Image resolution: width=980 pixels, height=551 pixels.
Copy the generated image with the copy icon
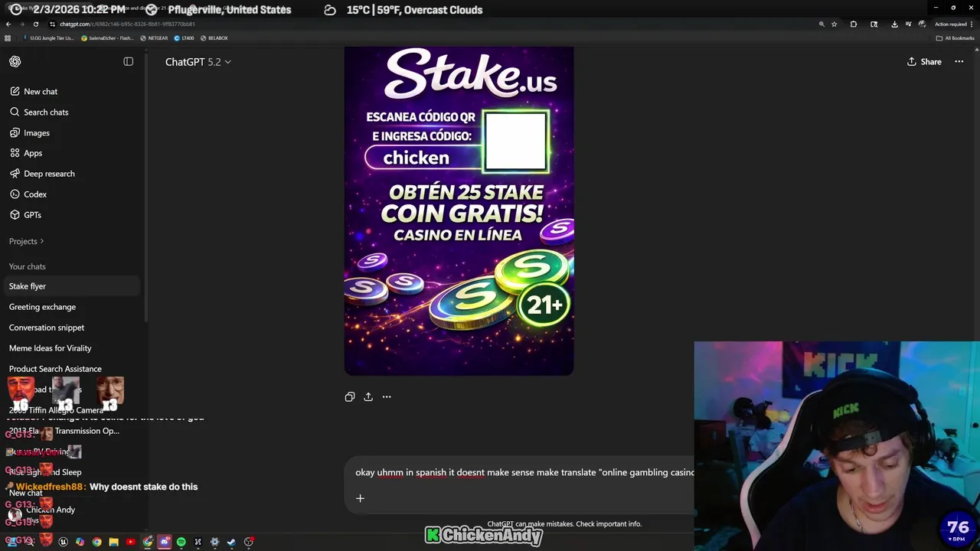click(x=350, y=396)
